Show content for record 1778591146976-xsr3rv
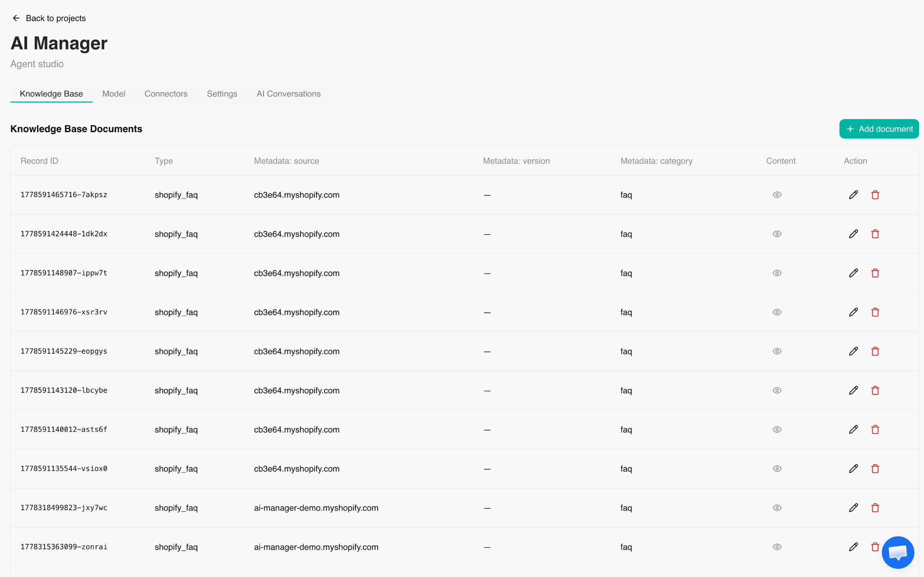Viewport: 924px width, 577px height. 777,312
